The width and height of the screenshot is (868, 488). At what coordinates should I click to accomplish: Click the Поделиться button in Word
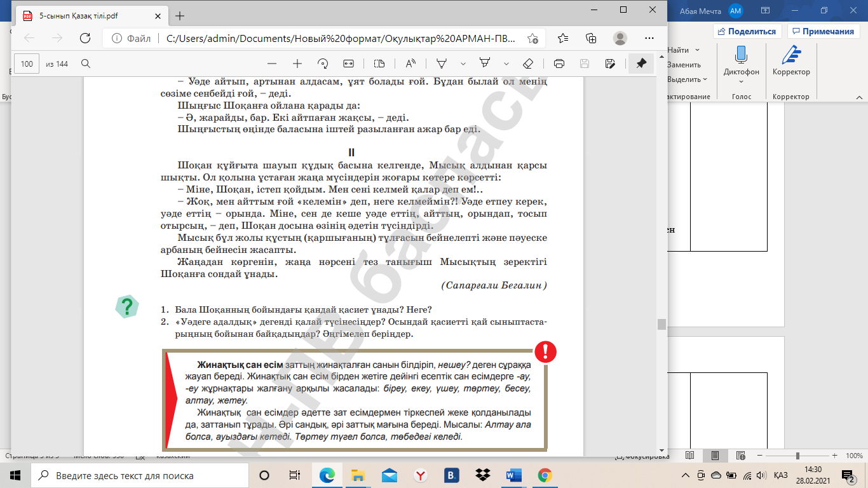[747, 31]
